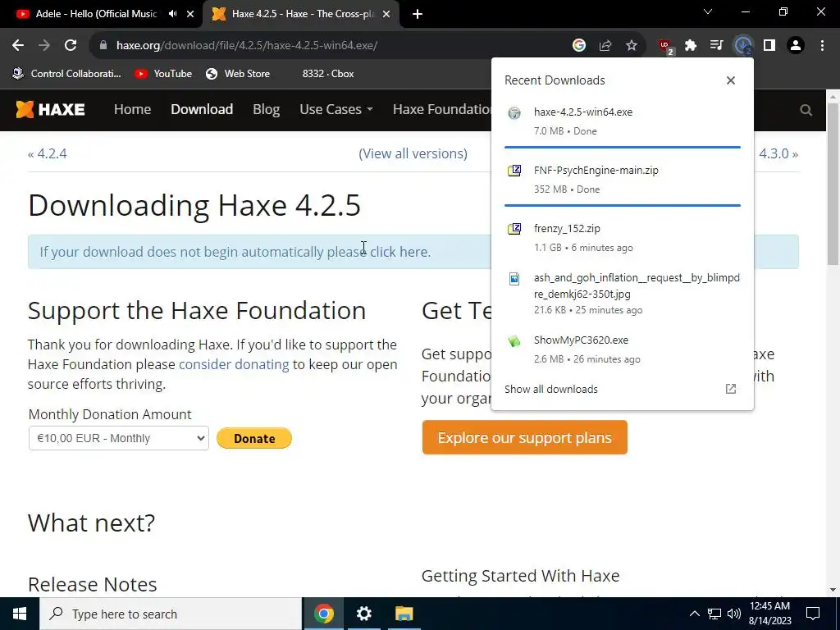
Task: Click the taskbar search box
Action: [171, 614]
